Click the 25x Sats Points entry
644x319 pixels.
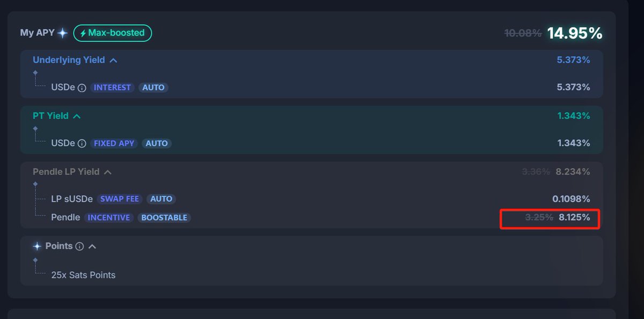83,275
